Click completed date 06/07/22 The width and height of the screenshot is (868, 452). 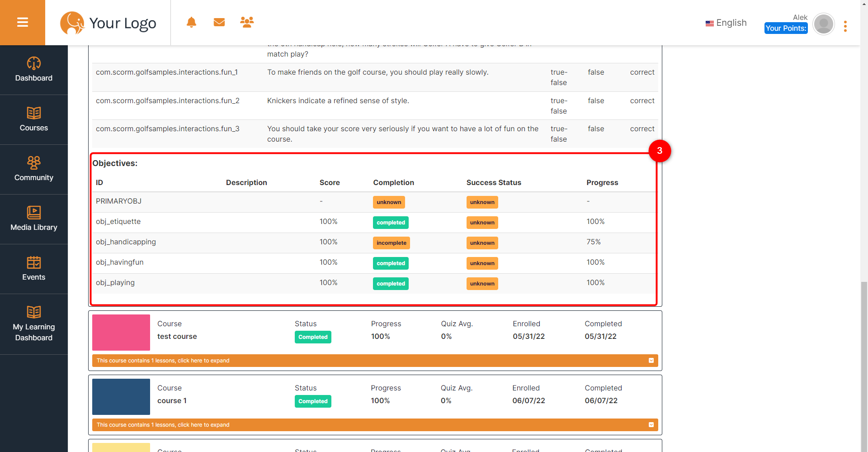601,401
